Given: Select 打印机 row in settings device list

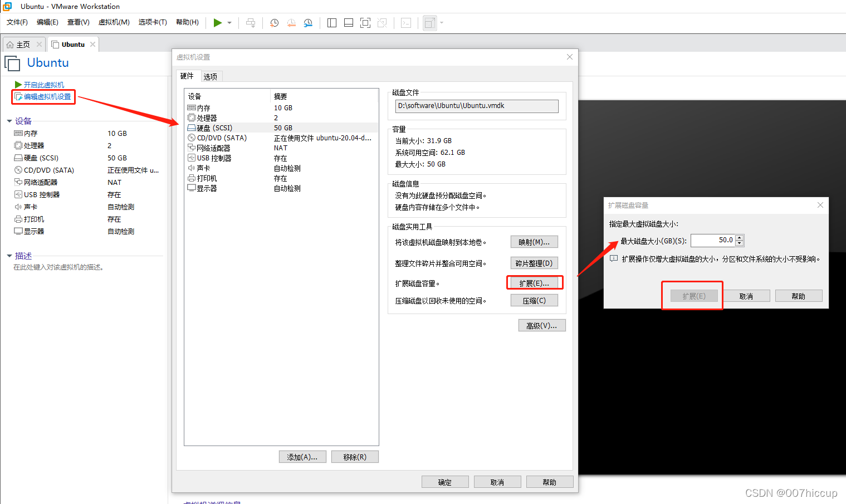Looking at the screenshot, I should (281, 178).
